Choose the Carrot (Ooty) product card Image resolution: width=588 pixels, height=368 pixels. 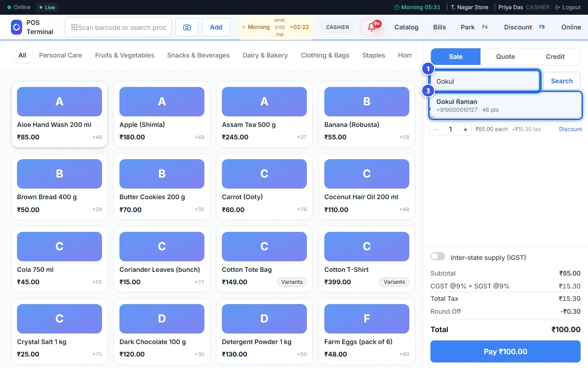264,187
